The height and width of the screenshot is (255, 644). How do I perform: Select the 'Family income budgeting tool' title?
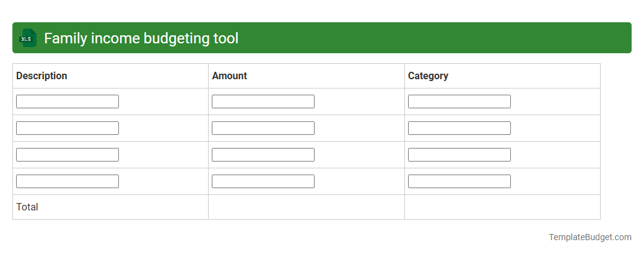pos(141,38)
